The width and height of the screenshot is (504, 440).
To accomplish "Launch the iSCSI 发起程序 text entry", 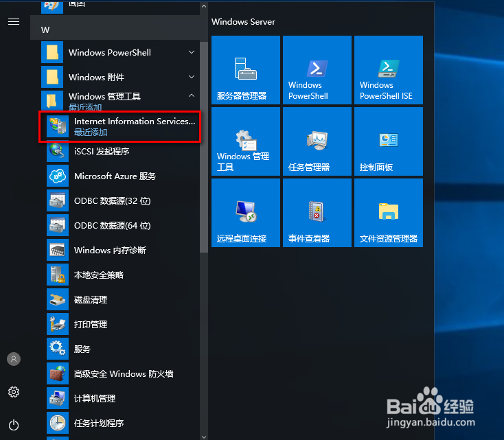I will [x=102, y=151].
